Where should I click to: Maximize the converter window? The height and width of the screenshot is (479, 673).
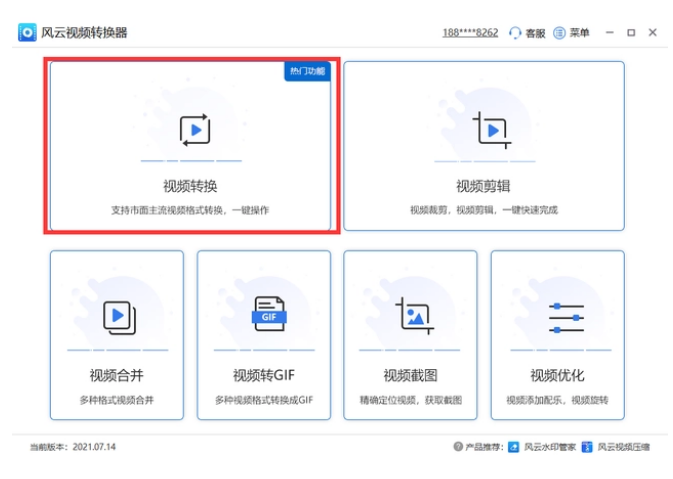coord(631,33)
